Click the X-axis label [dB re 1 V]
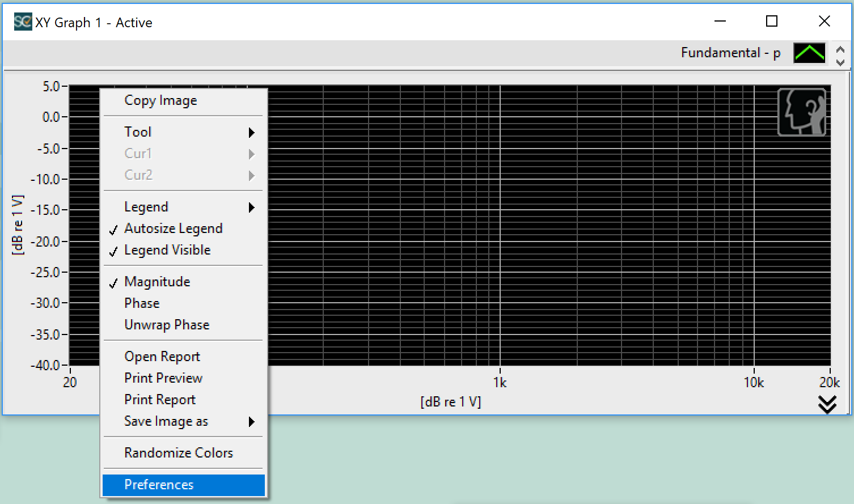The height and width of the screenshot is (504, 854). point(451,402)
